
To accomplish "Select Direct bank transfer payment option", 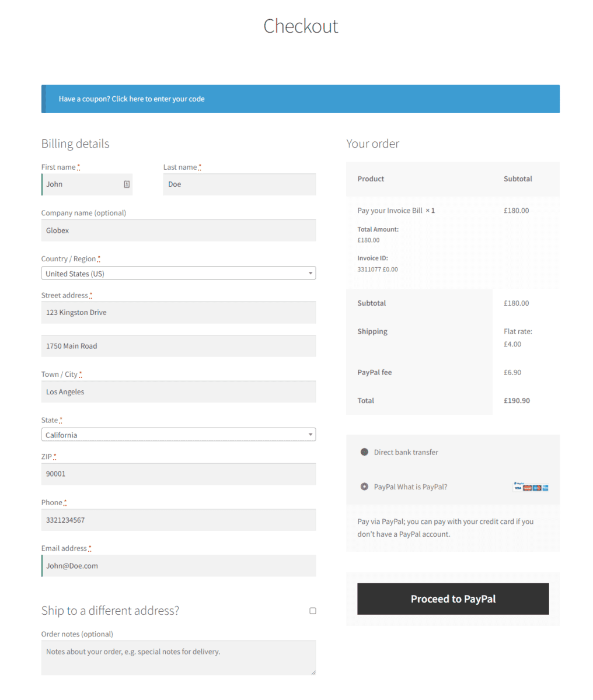I will pos(364,452).
